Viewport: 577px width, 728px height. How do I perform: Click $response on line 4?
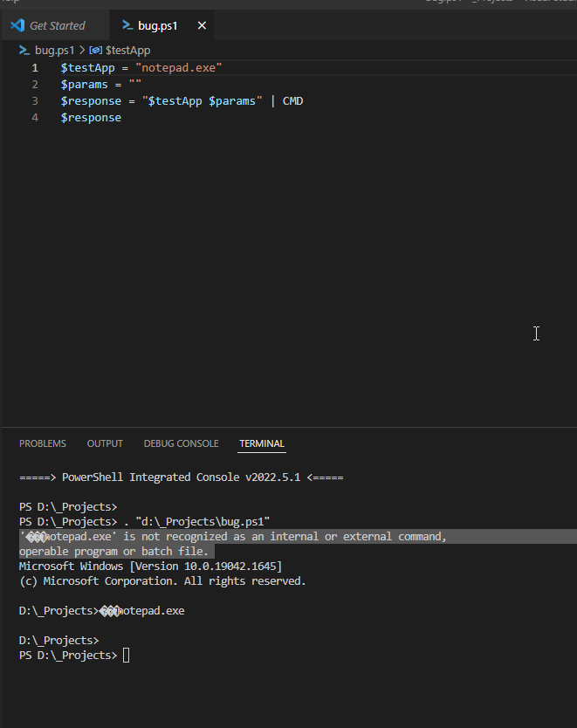(91, 118)
